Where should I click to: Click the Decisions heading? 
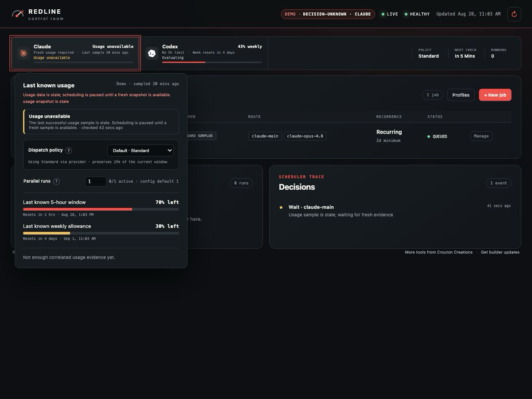click(x=297, y=187)
